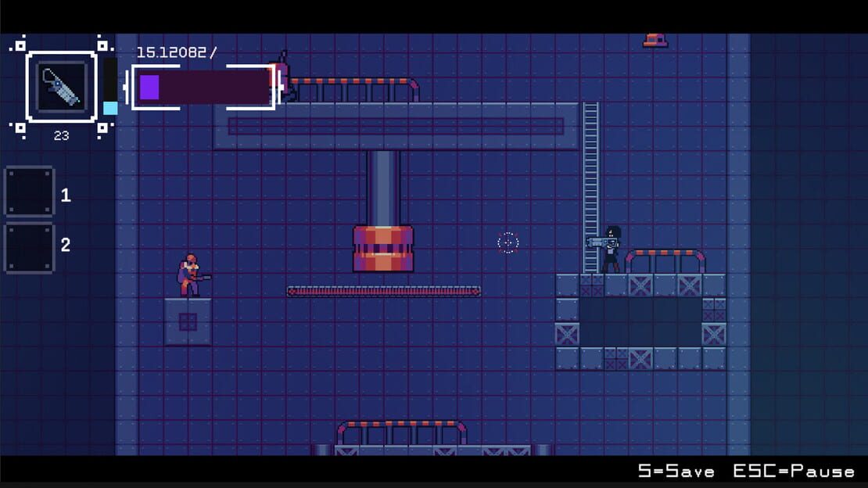Viewport: 868px width, 488px height.
Task: Click the timer value 15.12082
Action: (171, 52)
